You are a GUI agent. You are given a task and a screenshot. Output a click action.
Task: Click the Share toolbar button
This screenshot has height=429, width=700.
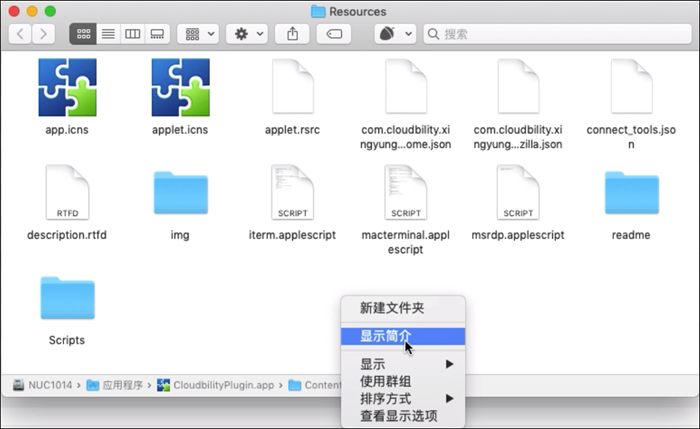pyautogui.click(x=292, y=34)
